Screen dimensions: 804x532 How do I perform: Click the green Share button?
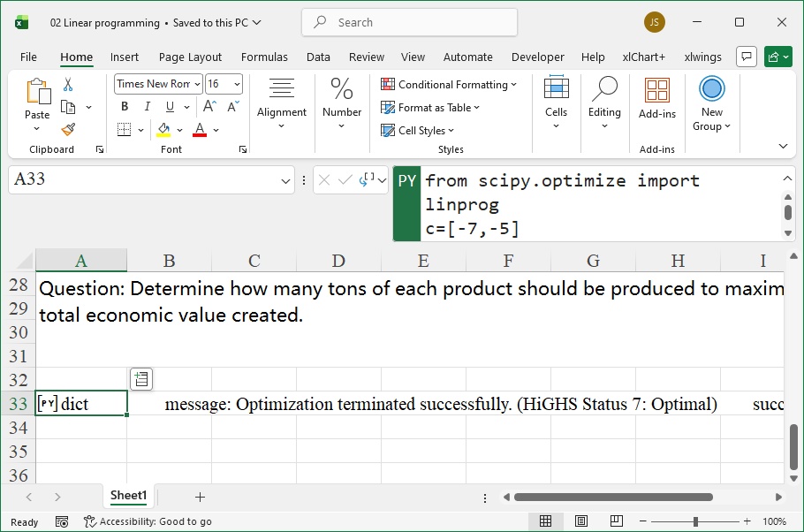pos(777,57)
